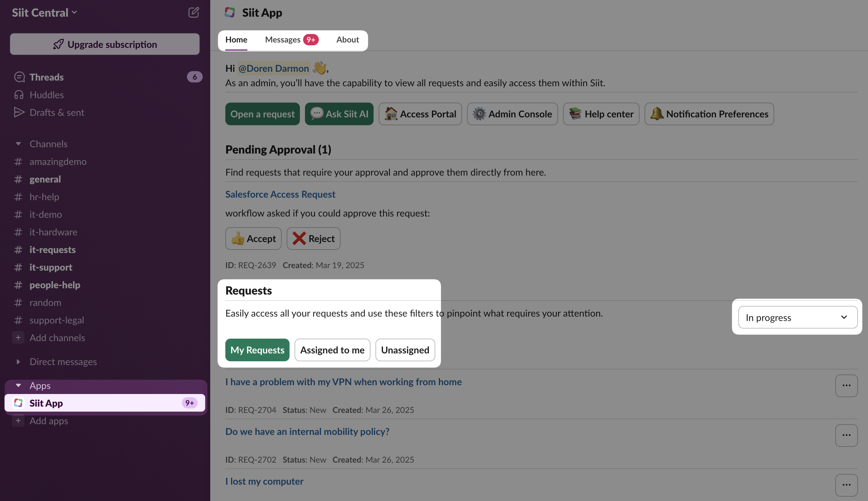Click the plus icon for Add apps
Image resolution: width=868 pixels, height=501 pixels.
(x=18, y=420)
